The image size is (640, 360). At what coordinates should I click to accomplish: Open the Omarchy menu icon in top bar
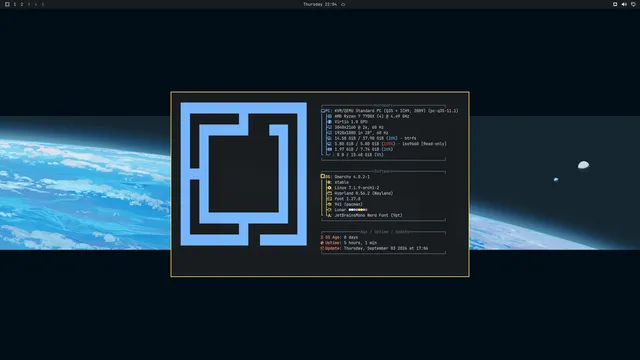(x=7, y=4)
